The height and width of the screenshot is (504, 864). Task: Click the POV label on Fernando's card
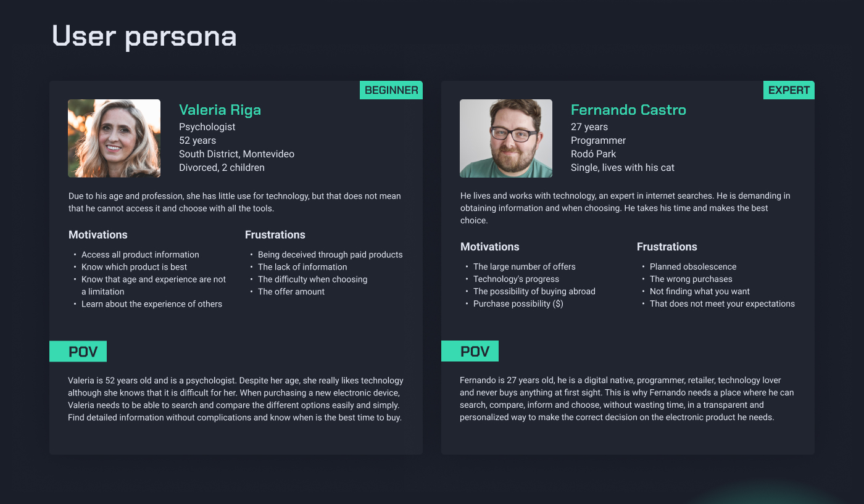tap(470, 352)
